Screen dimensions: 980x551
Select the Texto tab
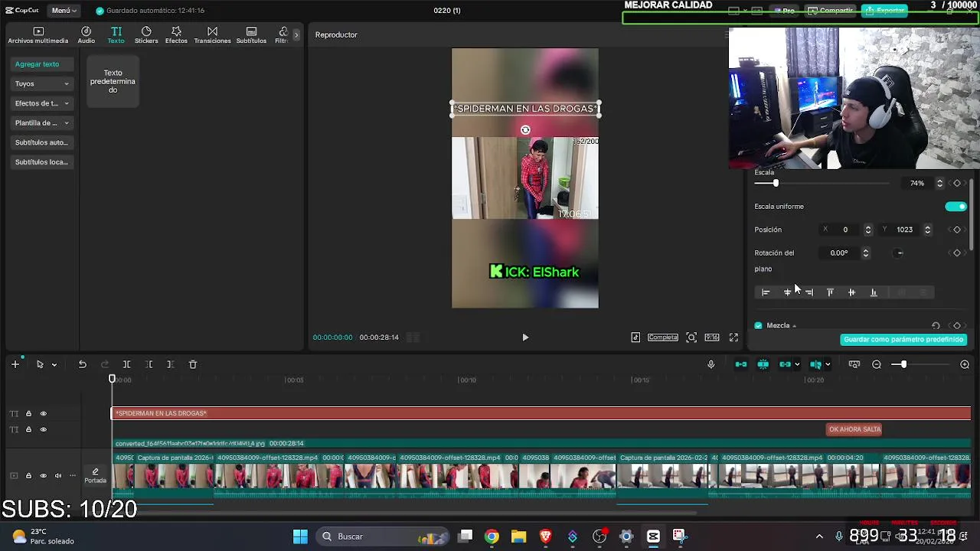(116, 35)
